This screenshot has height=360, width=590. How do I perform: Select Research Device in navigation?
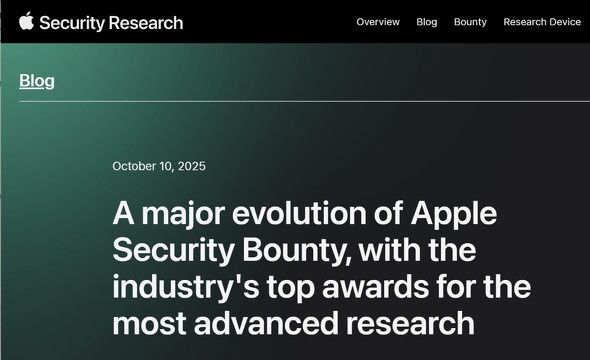click(542, 22)
